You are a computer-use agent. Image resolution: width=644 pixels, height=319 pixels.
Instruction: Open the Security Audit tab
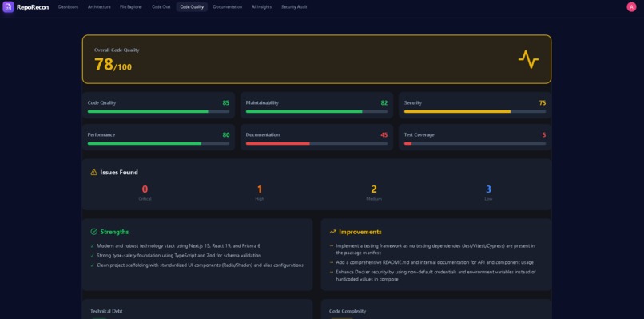[294, 7]
